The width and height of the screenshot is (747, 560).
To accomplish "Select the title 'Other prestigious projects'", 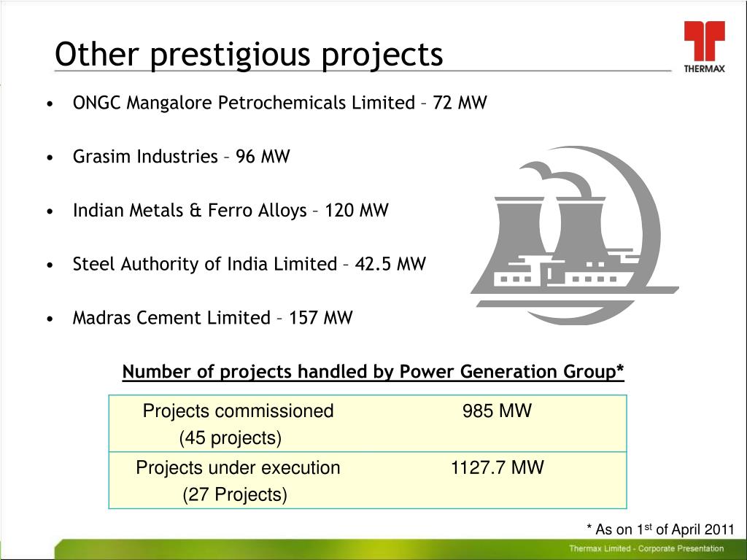I will tap(249, 53).
